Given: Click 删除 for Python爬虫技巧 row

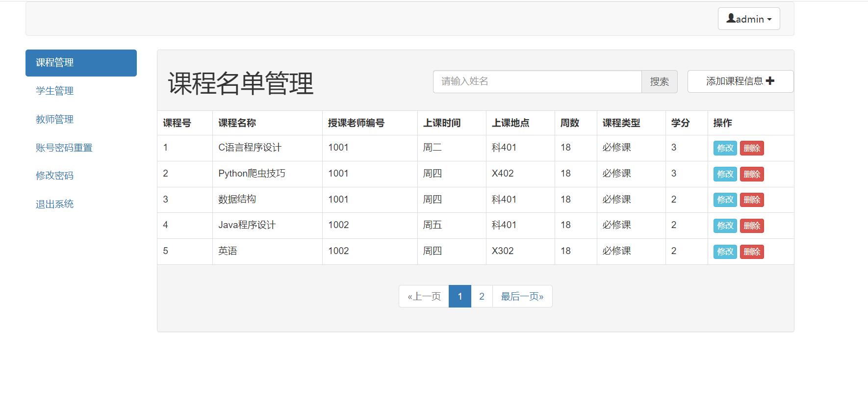Looking at the screenshot, I should (x=752, y=174).
